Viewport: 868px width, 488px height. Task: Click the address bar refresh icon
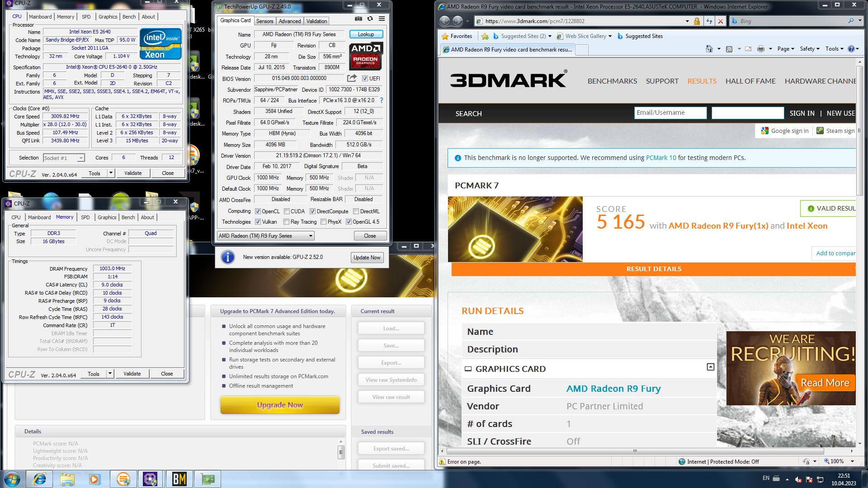click(709, 21)
